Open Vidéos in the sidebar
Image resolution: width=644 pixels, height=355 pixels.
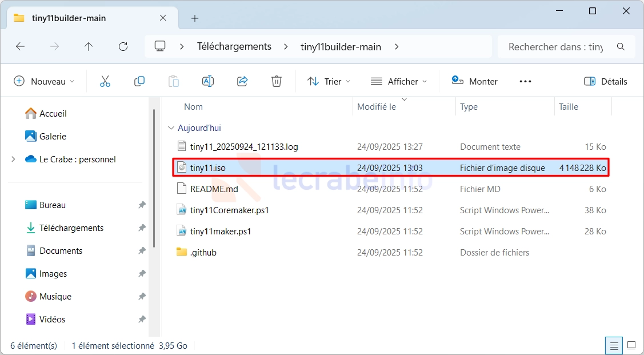(x=45, y=319)
